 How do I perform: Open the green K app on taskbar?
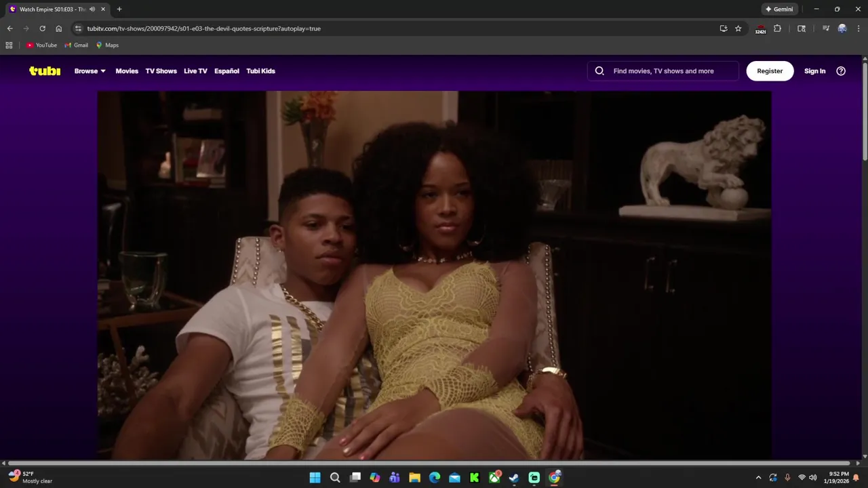pos(475,478)
